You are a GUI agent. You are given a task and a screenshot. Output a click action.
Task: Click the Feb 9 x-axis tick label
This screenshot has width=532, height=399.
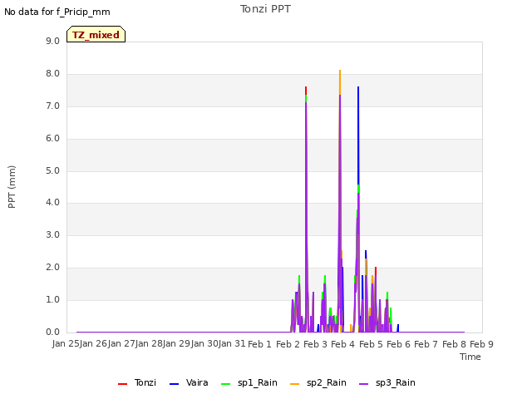click(481, 344)
